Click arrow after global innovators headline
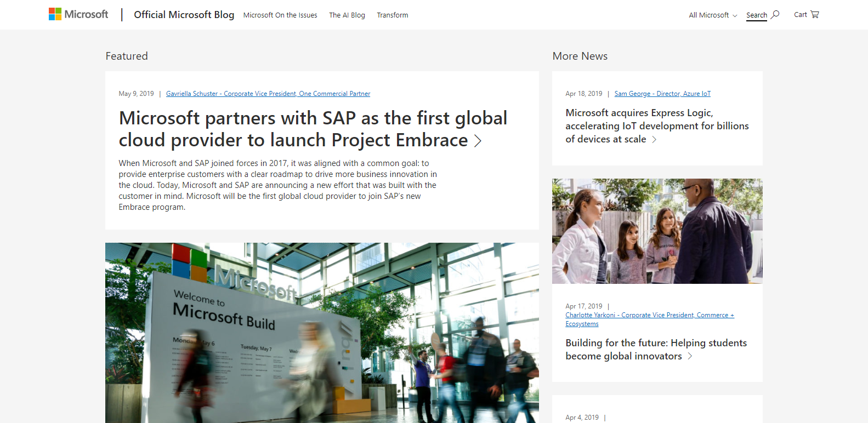This screenshot has height=423, width=868. 690,356
